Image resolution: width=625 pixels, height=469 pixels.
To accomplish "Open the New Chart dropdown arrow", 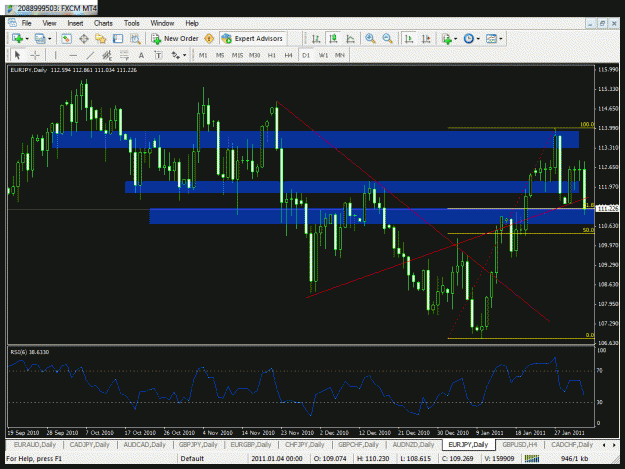I will pyautogui.click(x=27, y=39).
